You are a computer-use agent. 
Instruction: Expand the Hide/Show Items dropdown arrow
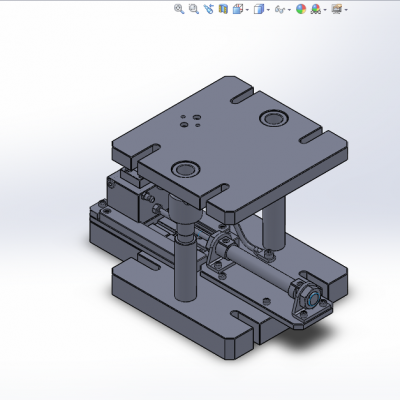(289, 10)
